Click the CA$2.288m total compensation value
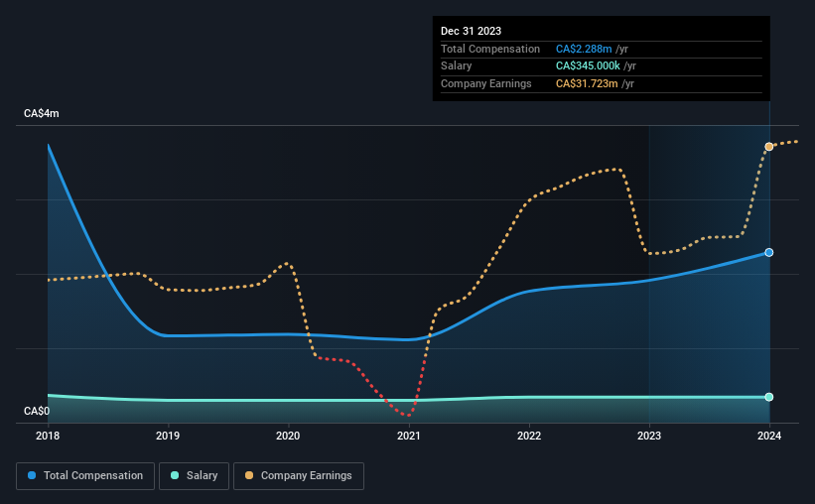Viewport: 815px width, 504px height. click(584, 49)
